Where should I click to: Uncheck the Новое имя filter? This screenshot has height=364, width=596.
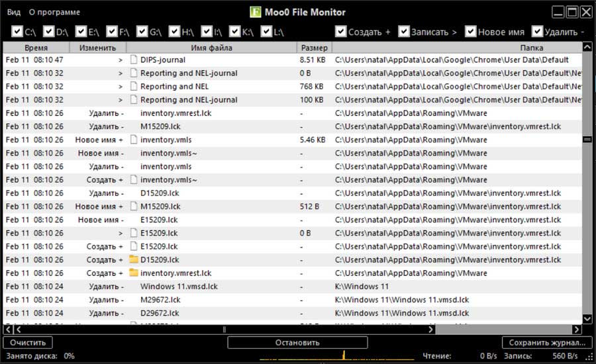(x=471, y=31)
